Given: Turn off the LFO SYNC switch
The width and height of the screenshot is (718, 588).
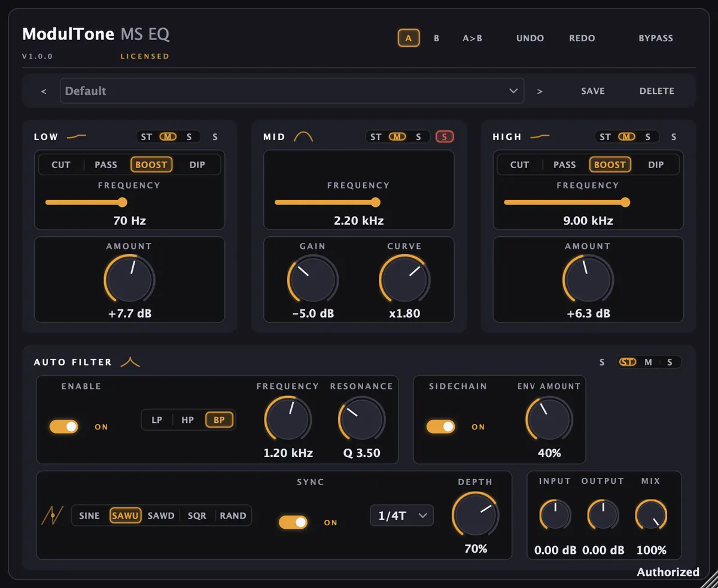Looking at the screenshot, I should [x=293, y=522].
